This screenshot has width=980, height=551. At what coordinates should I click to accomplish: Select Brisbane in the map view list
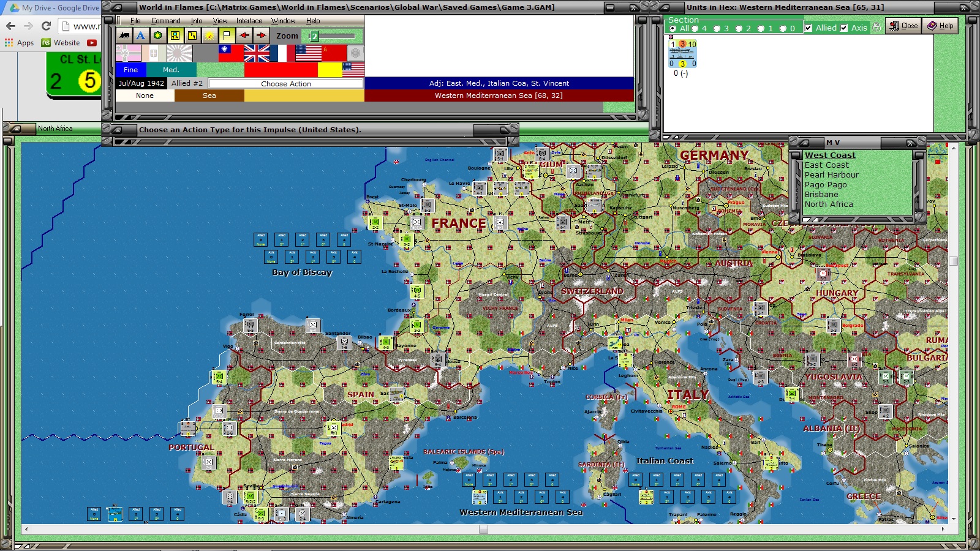(821, 195)
